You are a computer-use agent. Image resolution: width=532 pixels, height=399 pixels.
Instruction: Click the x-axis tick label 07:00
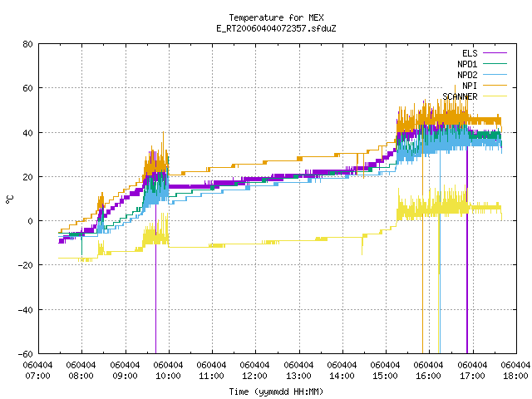tap(37, 376)
